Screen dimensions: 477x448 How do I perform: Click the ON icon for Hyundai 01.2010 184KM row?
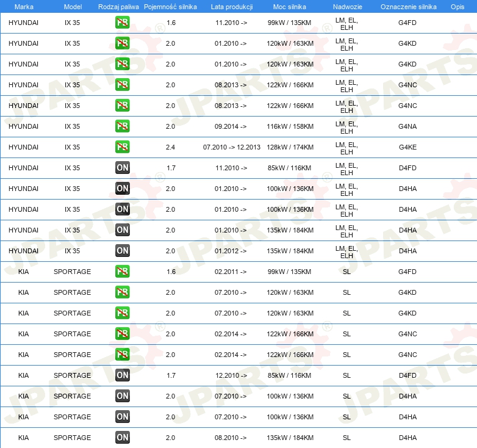(122, 230)
